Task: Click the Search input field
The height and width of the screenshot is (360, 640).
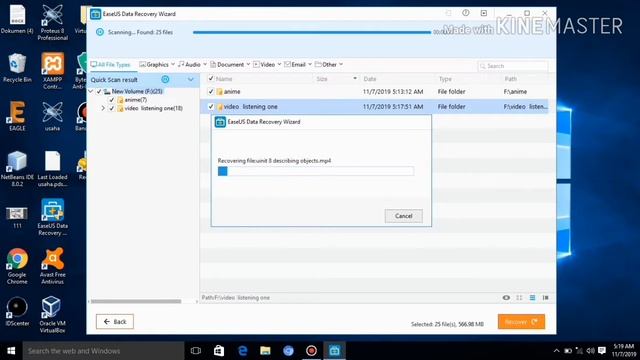Action: [x=513, y=66]
